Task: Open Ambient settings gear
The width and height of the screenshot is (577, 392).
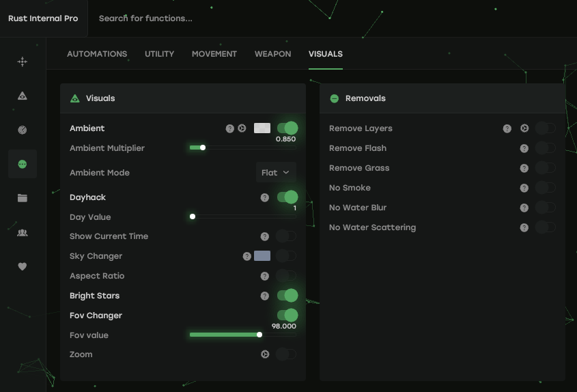Action: click(x=242, y=128)
